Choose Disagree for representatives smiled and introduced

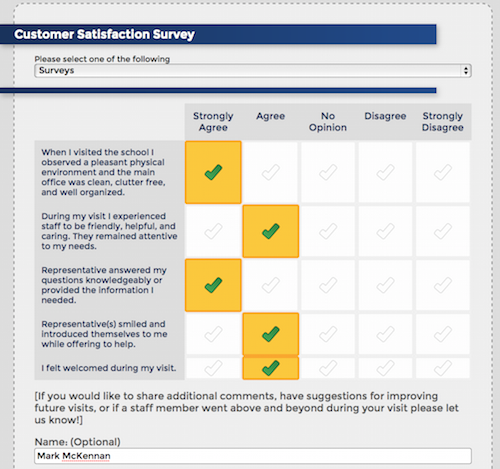coord(385,334)
